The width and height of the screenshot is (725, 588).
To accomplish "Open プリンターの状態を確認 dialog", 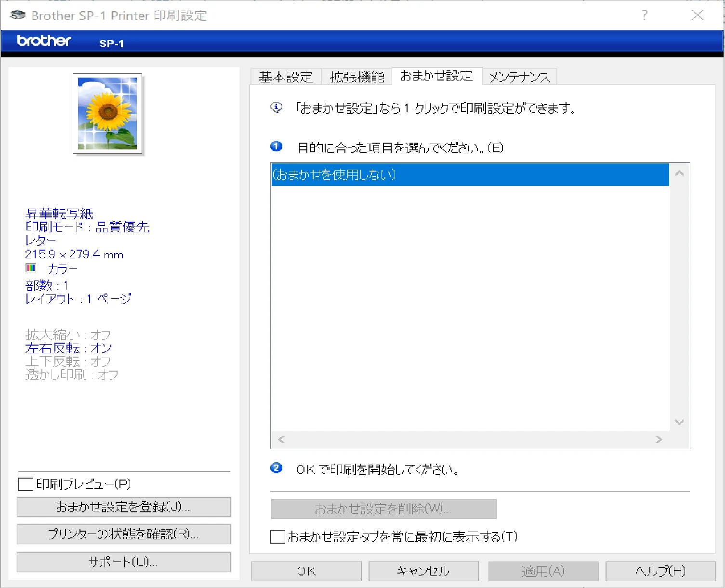I will point(124,534).
